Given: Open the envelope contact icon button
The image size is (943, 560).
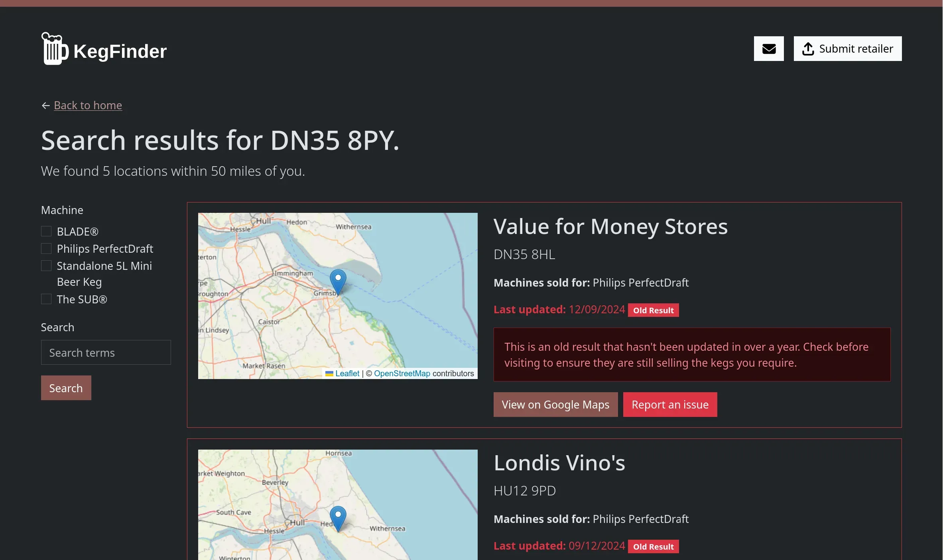Looking at the screenshot, I should [769, 49].
